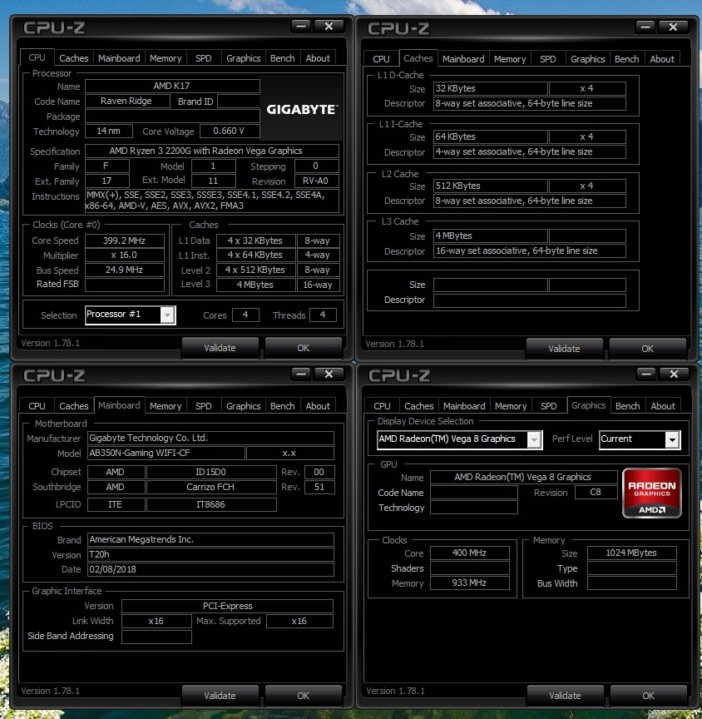This screenshot has height=719, width=702.
Task: Click the Radeon Graphics AMD logo
Action: (652, 493)
